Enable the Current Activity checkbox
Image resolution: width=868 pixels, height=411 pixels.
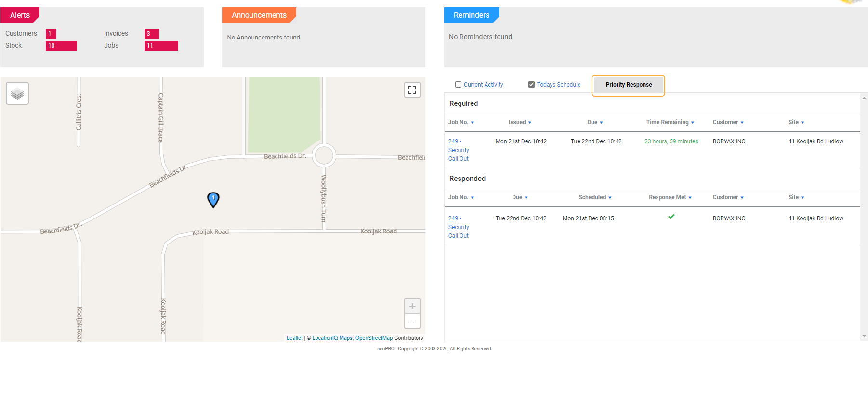pyautogui.click(x=458, y=85)
